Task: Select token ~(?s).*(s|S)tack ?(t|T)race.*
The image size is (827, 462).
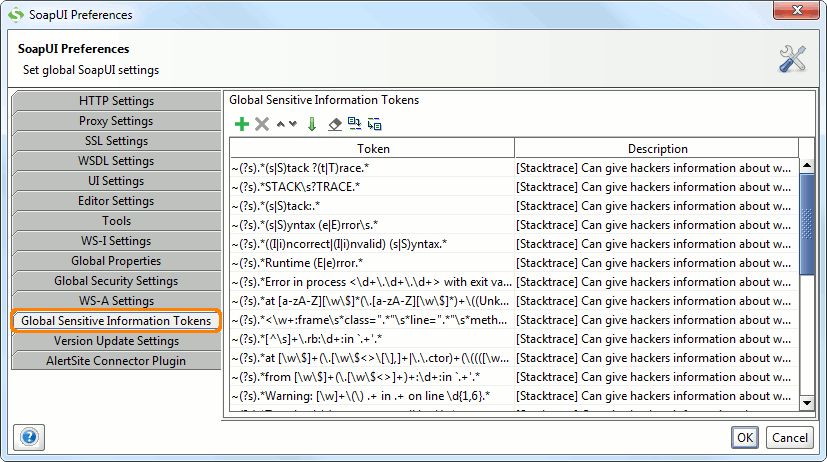Action: tap(372, 168)
